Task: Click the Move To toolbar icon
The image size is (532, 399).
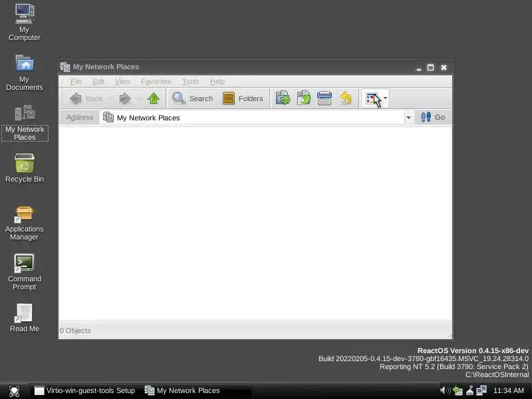Action: tap(283, 98)
